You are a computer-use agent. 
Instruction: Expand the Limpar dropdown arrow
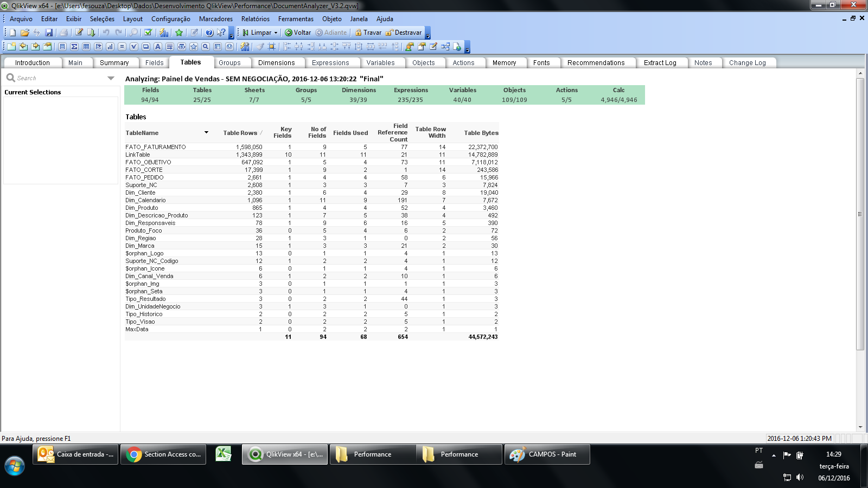click(276, 33)
